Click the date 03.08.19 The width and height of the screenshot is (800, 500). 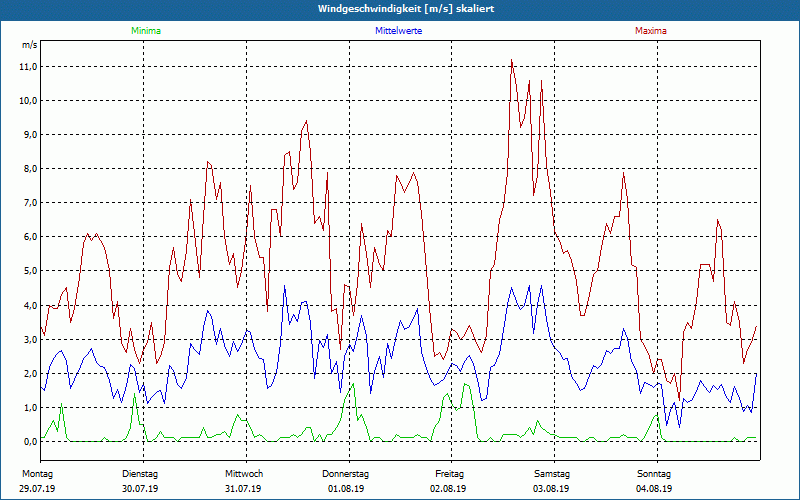point(551,489)
